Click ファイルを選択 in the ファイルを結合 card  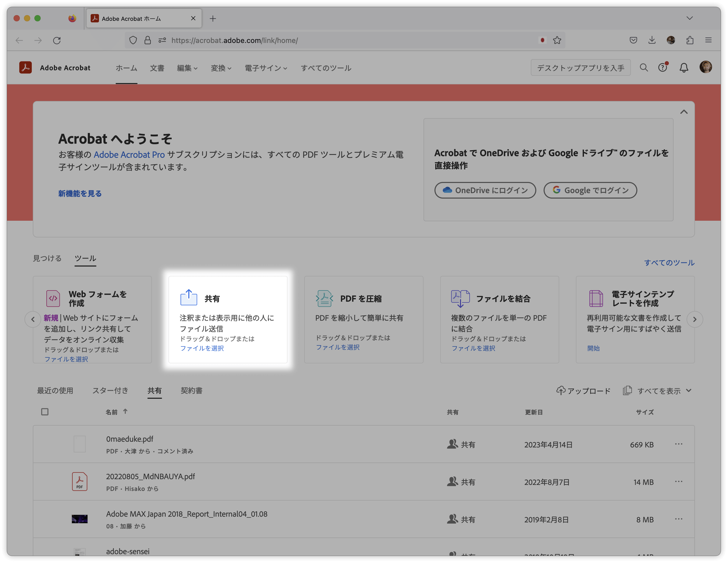click(473, 348)
